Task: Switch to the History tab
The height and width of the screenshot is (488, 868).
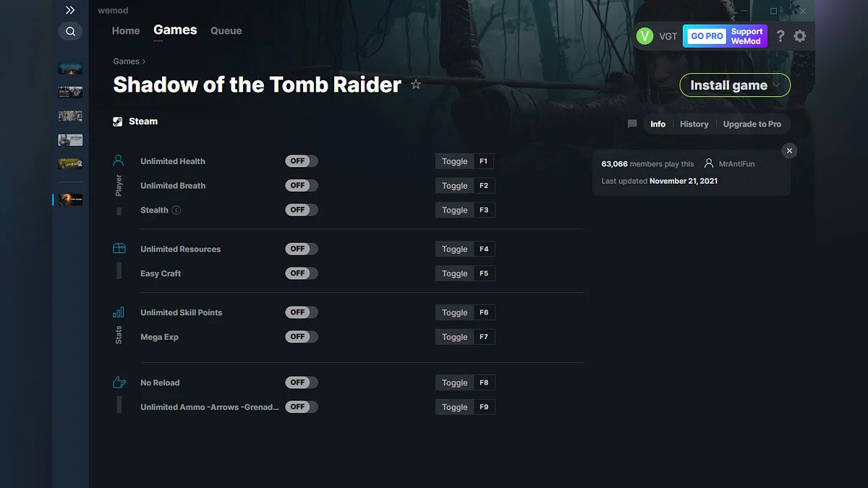Action: (x=694, y=124)
